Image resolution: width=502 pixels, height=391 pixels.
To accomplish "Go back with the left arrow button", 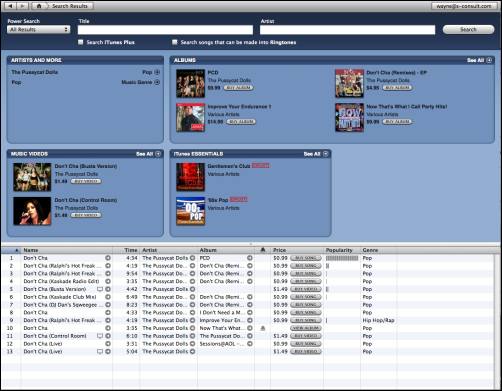I will [x=11, y=6].
